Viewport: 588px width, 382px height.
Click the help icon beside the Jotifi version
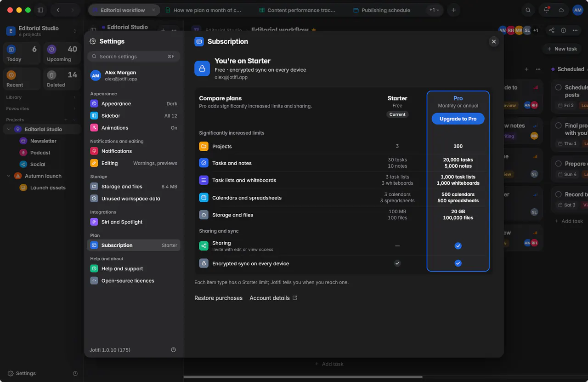pos(173,350)
